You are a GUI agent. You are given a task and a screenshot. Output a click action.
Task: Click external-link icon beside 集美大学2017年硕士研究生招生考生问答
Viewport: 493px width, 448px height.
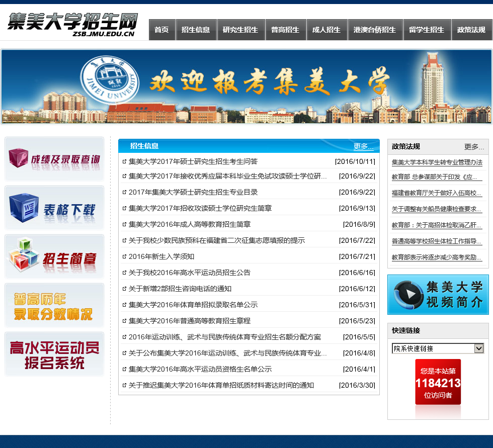(x=124, y=161)
